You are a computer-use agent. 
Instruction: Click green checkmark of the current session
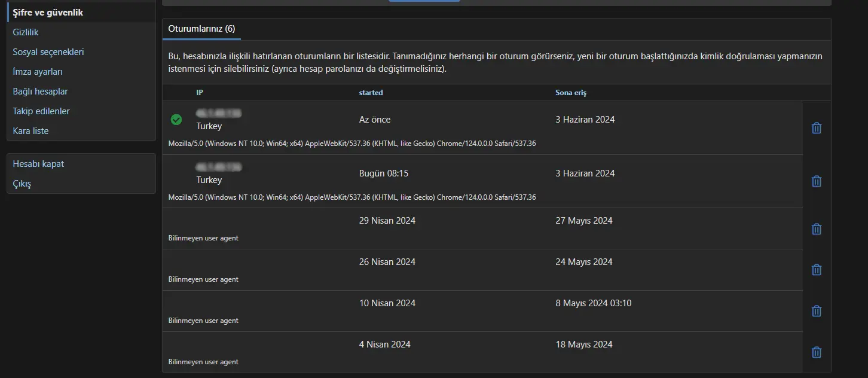click(x=176, y=120)
